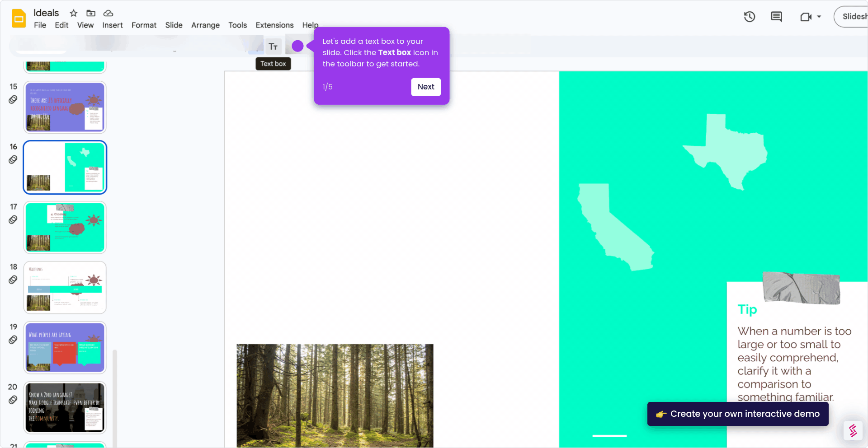Start the Slideshow button
This screenshot has width=868, height=448.
[851, 17]
